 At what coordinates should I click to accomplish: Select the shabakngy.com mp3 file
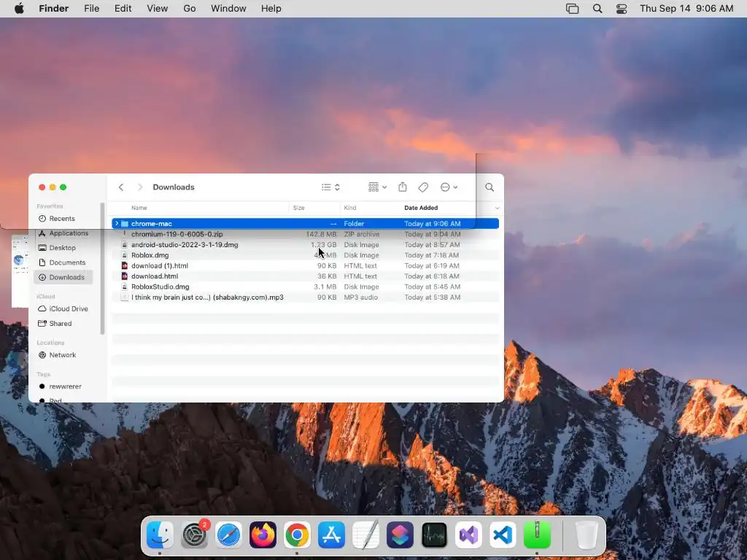click(306, 297)
